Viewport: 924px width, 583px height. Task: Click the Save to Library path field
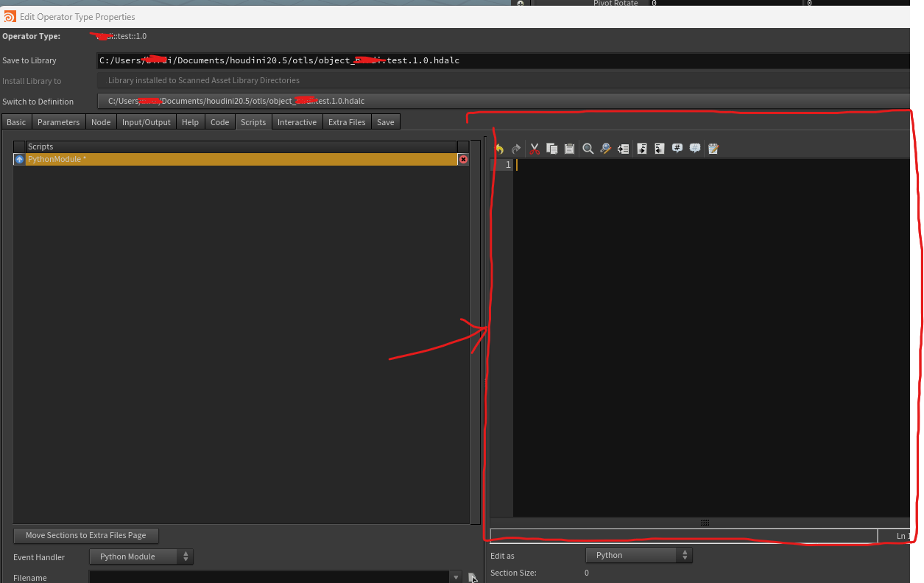pos(504,60)
